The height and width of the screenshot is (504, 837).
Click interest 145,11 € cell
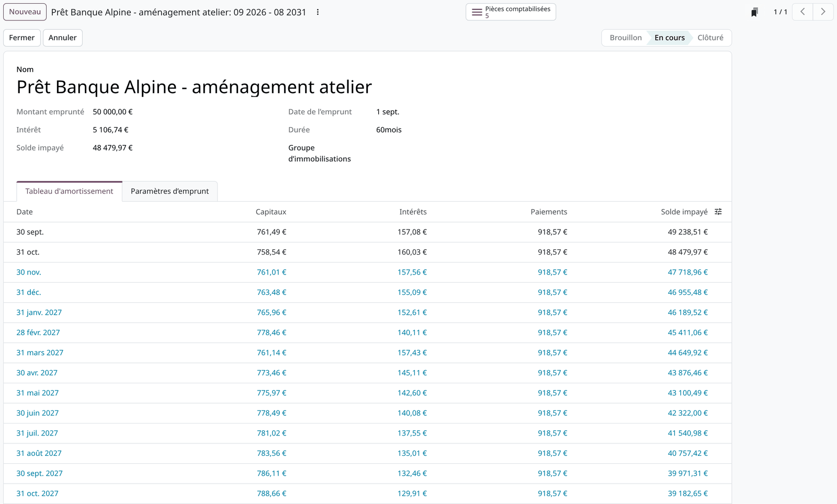click(x=412, y=373)
